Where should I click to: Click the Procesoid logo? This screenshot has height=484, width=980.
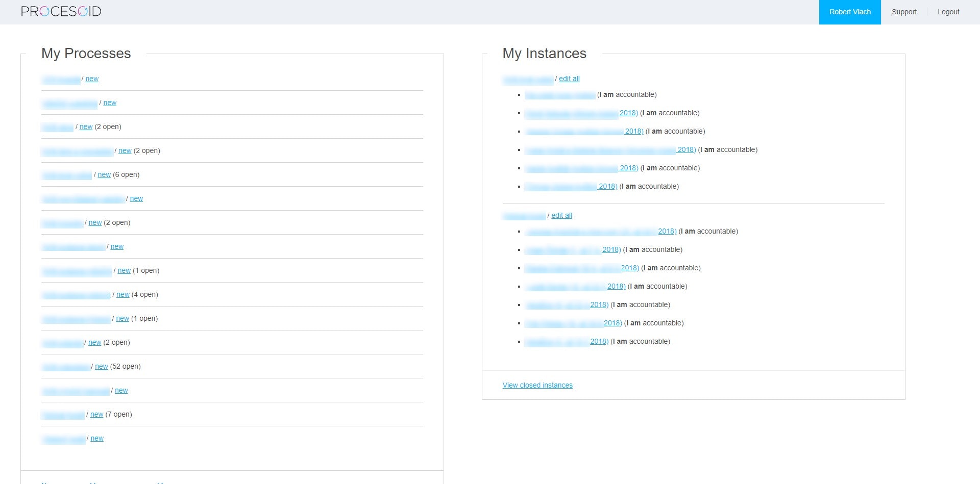[x=61, y=11]
